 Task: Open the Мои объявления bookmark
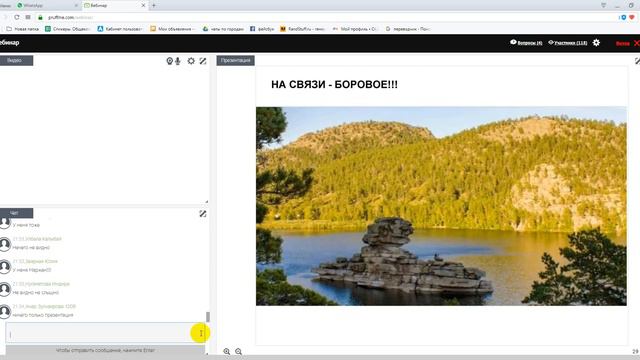tap(173, 29)
